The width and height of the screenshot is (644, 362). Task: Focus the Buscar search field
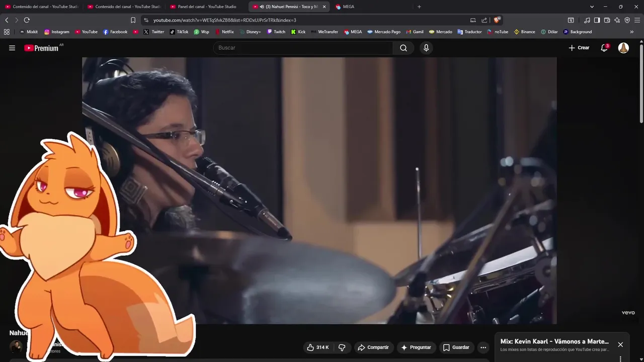pyautogui.click(x=303, y=48)
